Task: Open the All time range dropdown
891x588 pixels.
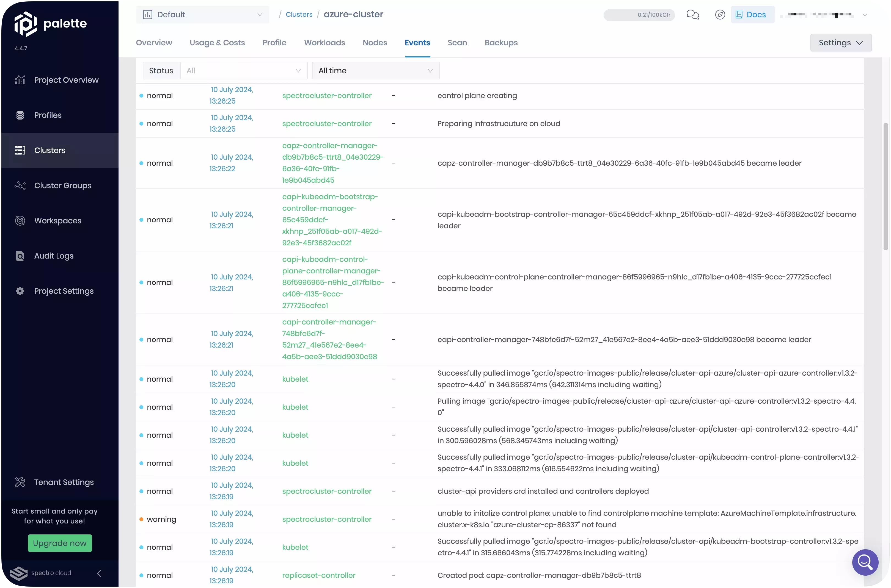Action: [x=376, y=71]
